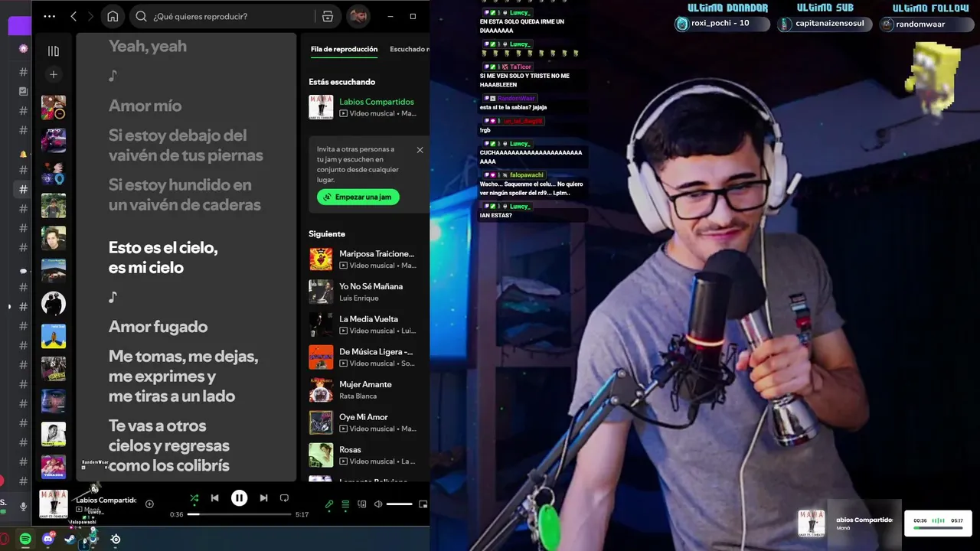Open Opera browser from the taskbar
Image resolution: width=980 pixels, height=551 pixels.
[x=4, y=540]
